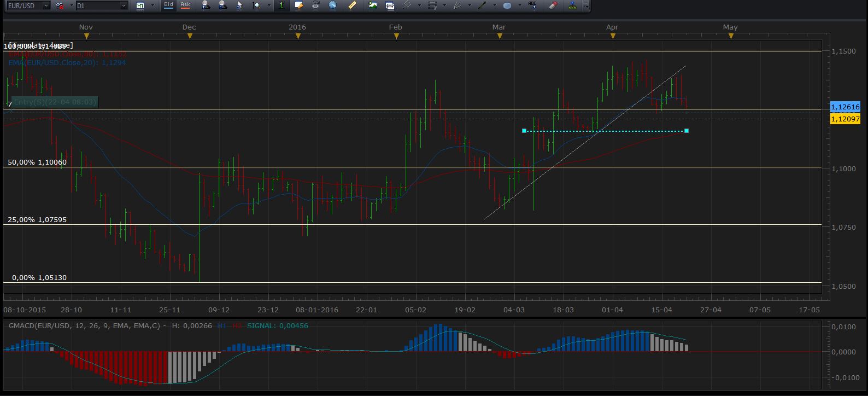Toggle the Bid price line
The height and width of the screenshot is (396, 868).
(x=168, y=5)
